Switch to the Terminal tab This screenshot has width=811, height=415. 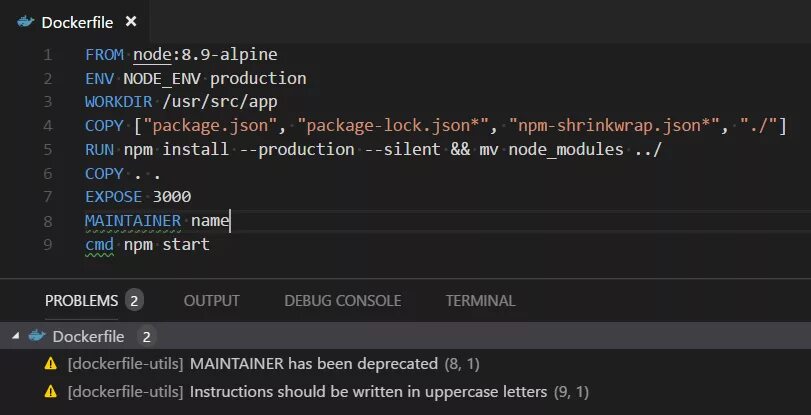click(480, 300)
